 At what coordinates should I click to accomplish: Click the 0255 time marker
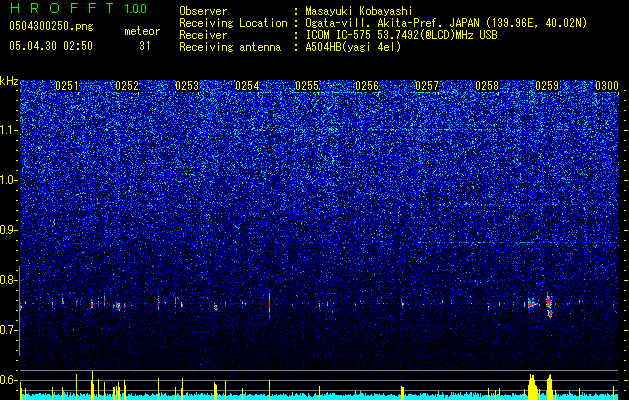pos(307,86)
